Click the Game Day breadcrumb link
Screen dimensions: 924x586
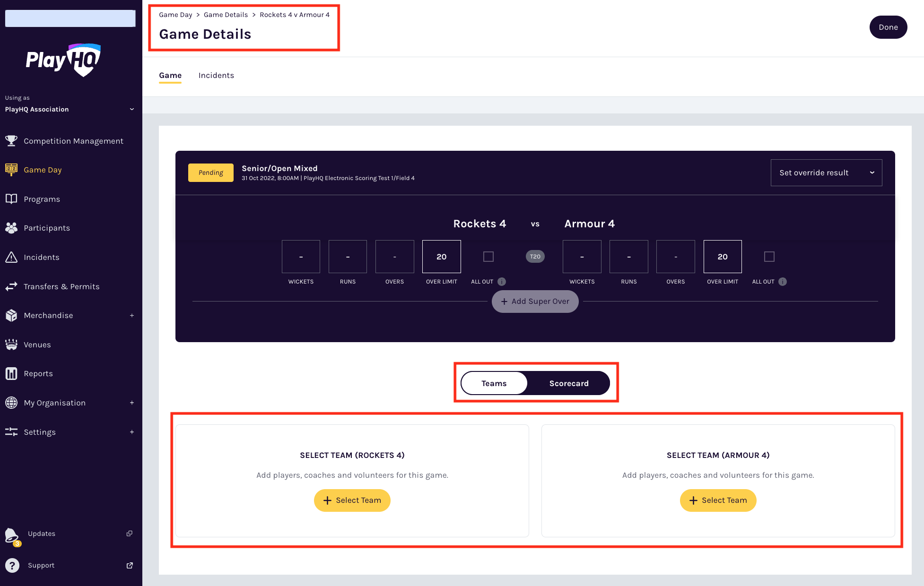(x=175, y=15)
